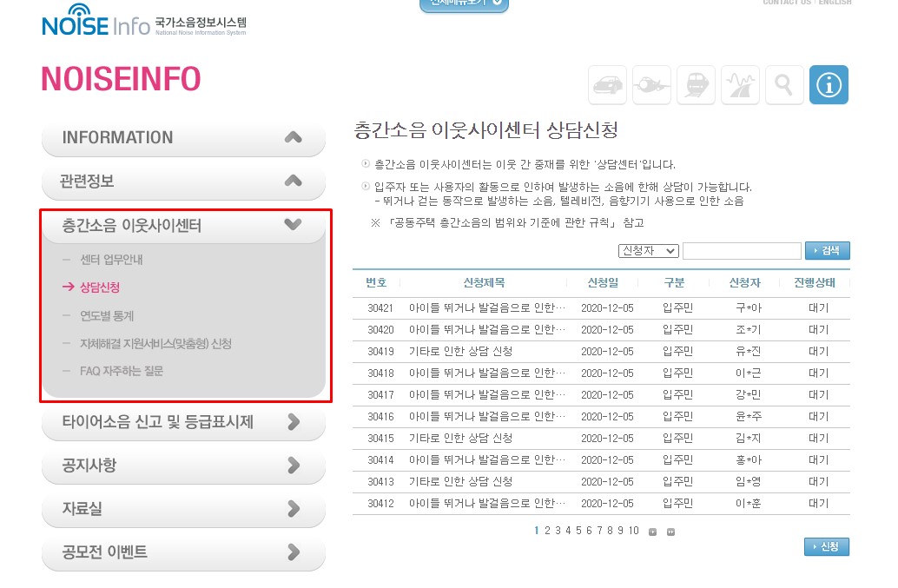Open the aircraft noise airplane icon
The width and height of the screenshot is (898, 588).
tap(651, 85)
